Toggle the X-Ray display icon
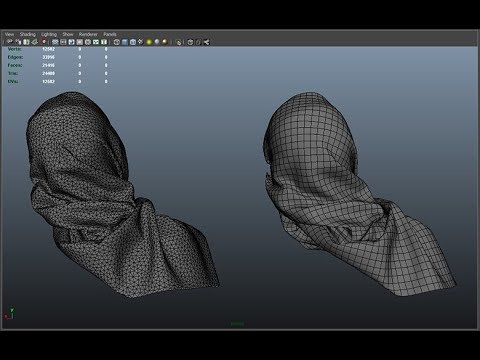This screenshot has width=480, height=360. coord(190,42)
